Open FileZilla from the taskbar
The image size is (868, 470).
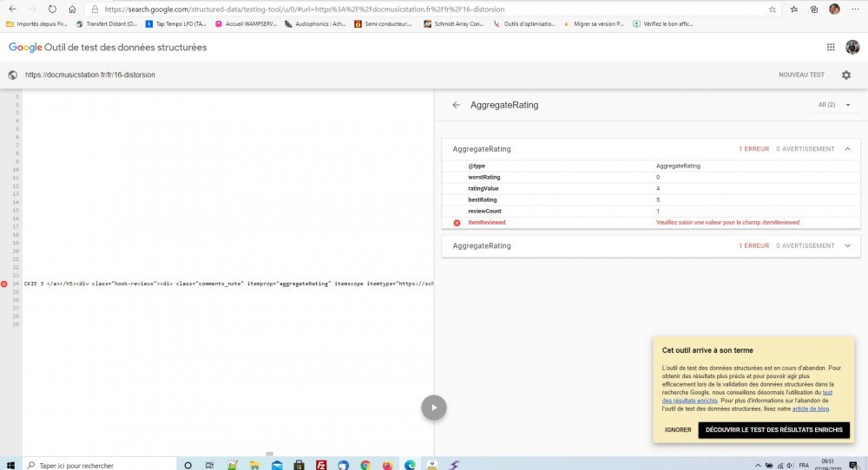[x=321, y=465]
